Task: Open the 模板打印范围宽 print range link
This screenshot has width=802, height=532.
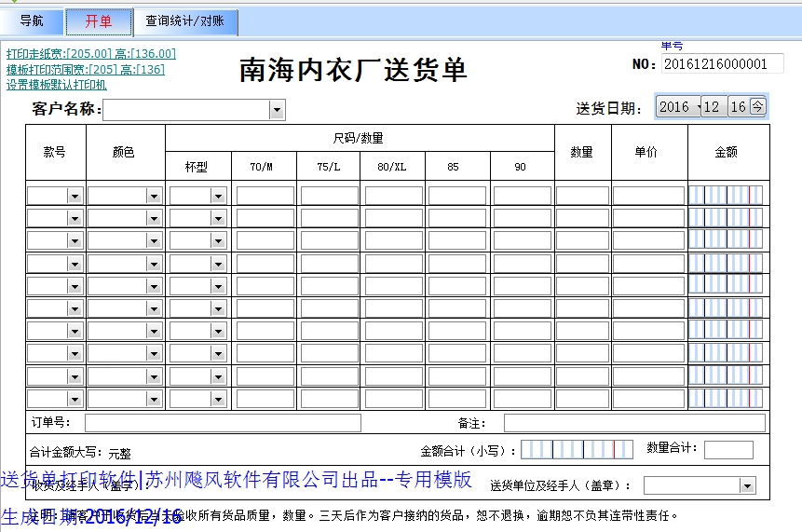Action: (86, 70)
